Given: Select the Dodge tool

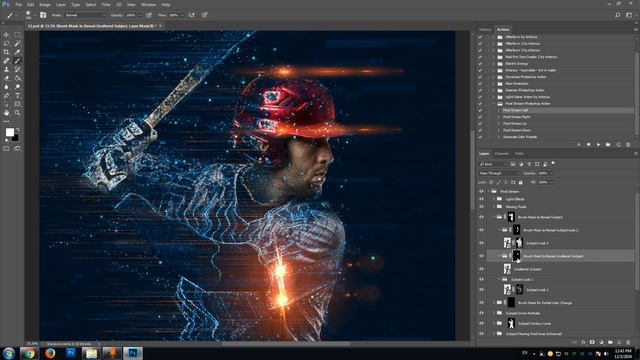Looking at the screenshot, I should coord(17,87).
